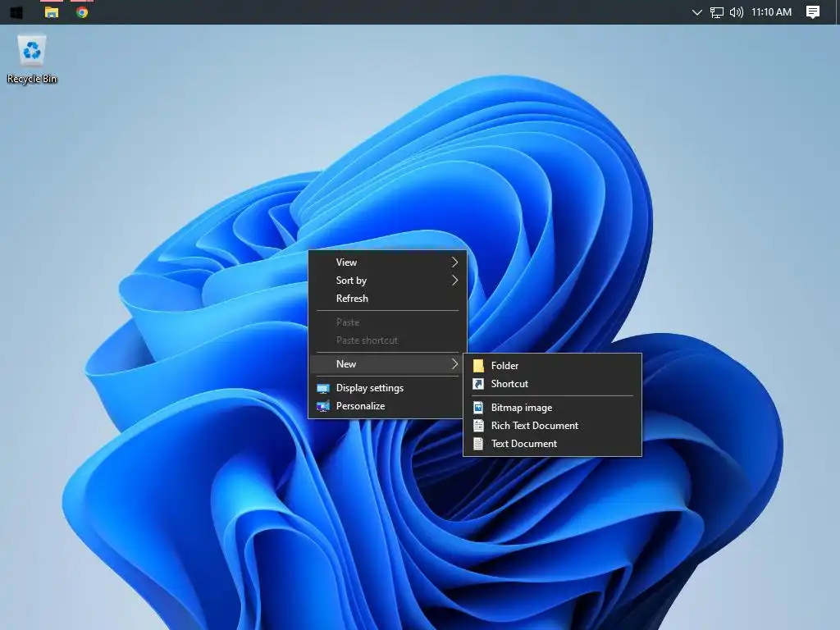Image resolution: width=840 pixels, height=630 pixels.
Task: Create a new Shortcut
Action: (552, 384)
